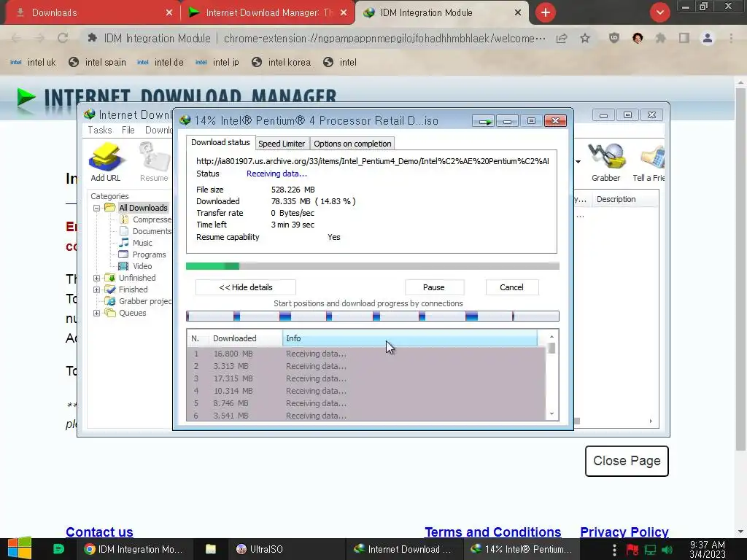Click the Close Page button

627,461
